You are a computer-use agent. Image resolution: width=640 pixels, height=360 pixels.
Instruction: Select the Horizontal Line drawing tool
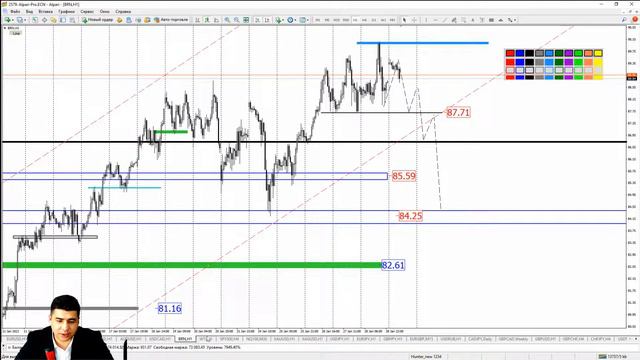point(436,20)
